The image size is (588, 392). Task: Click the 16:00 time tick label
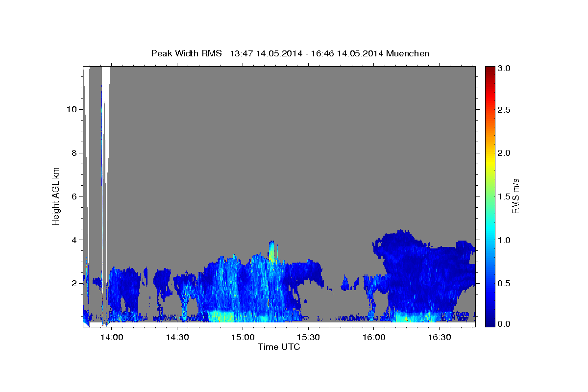point(373,338)
